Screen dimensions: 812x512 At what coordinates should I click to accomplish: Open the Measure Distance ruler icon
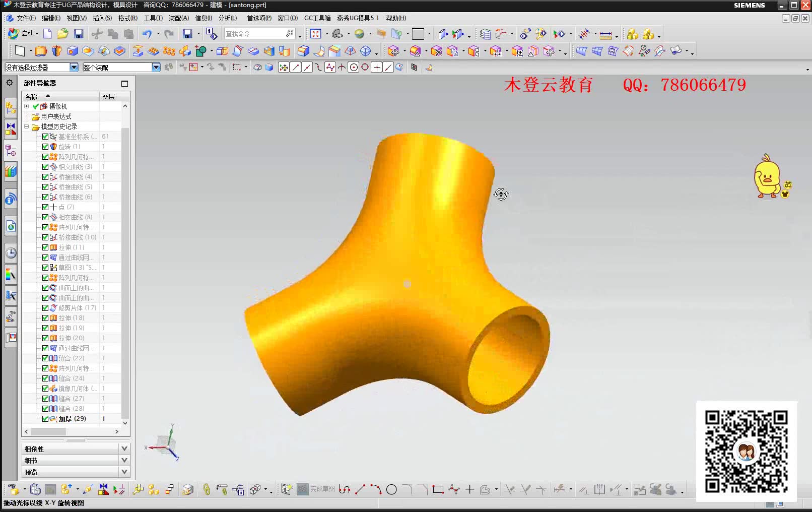606,34
